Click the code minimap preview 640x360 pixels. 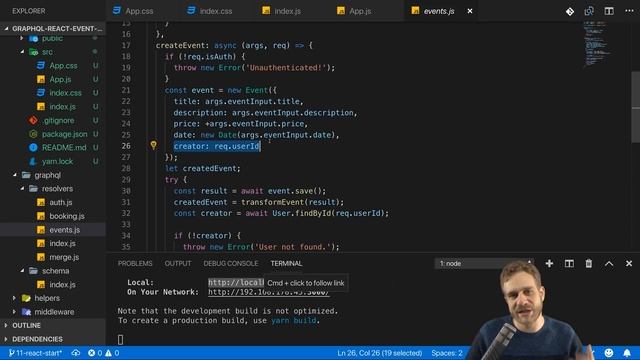tap(597, 44)
